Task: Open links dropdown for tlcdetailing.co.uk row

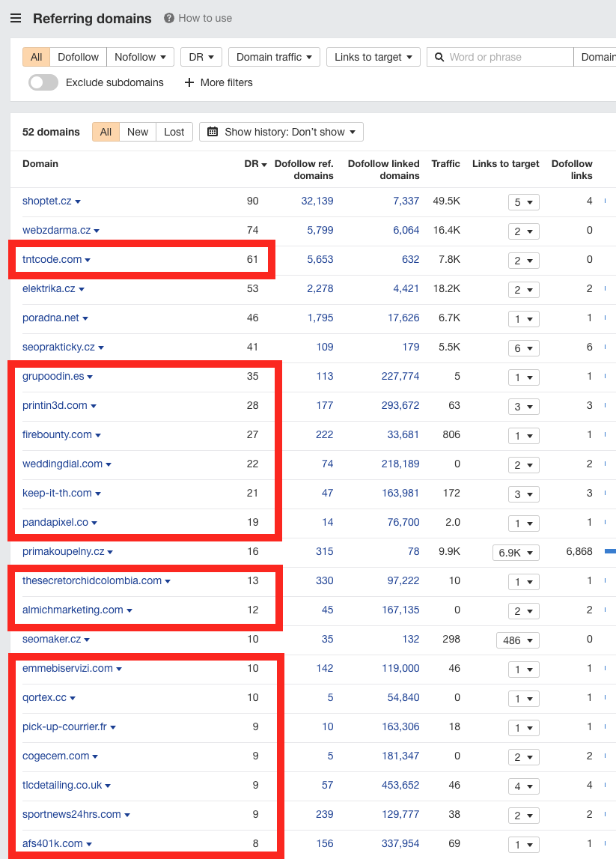Action: click(524, 786)
